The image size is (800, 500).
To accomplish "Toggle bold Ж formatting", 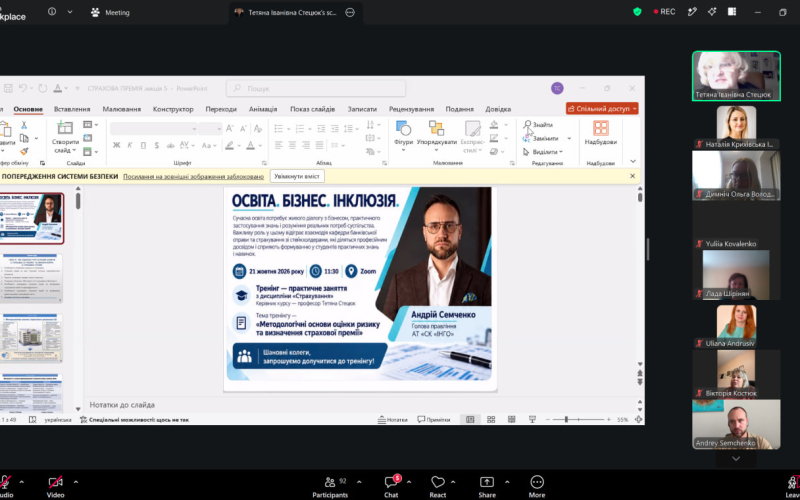I will pyautogui.click(x=116, y=145).
